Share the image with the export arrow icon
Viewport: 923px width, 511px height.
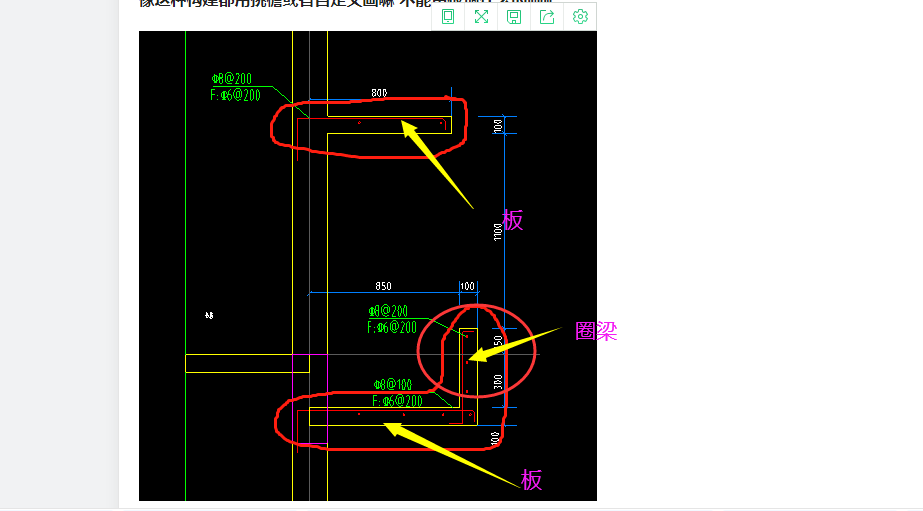pyautogui.click(x=547, y=16)
